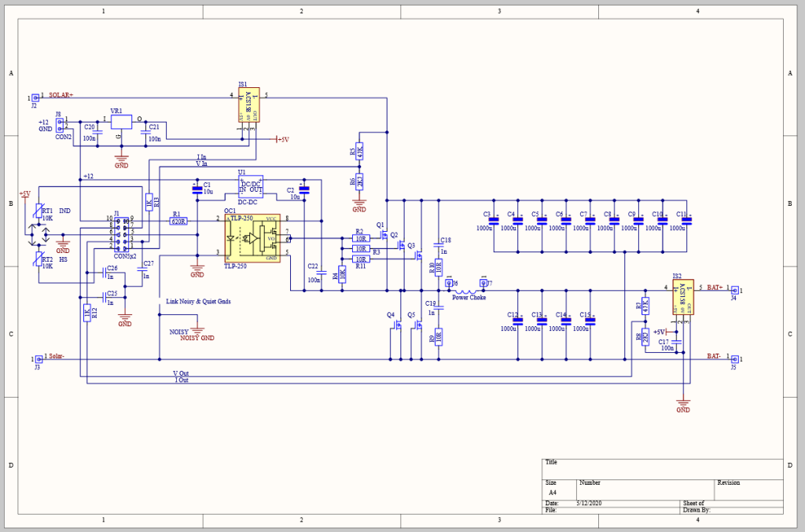The image size is (805, 532).
Task: Select thermistor RT1 symbol
Action: [37, 211]
